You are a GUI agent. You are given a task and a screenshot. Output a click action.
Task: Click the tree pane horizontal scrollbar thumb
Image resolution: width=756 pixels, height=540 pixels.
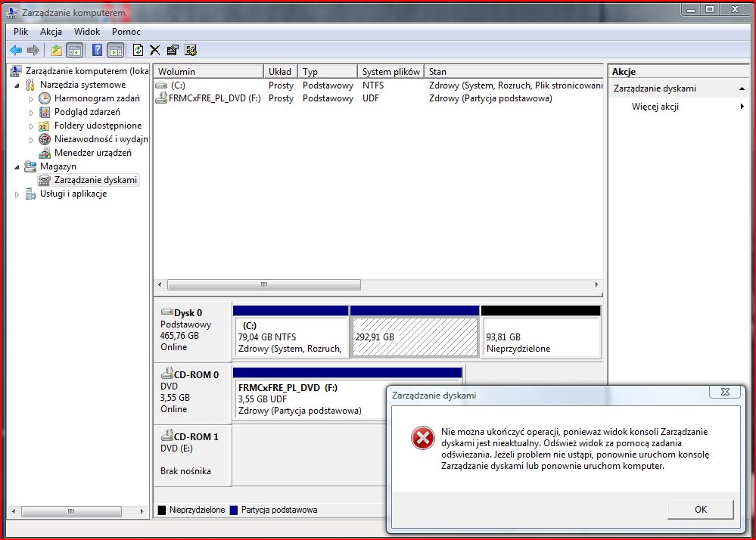pyautogui.click(x=71, y=511)
